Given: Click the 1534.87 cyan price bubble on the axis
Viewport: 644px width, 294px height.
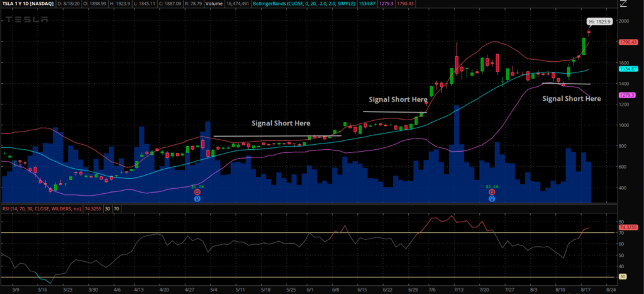Looking at the screenshot, I should [628, 69].
